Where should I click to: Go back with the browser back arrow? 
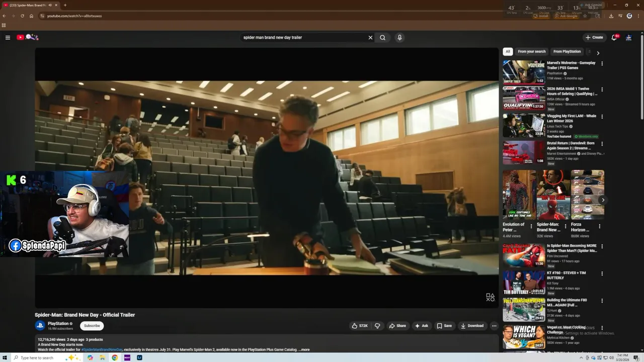(x=5, y=16)
